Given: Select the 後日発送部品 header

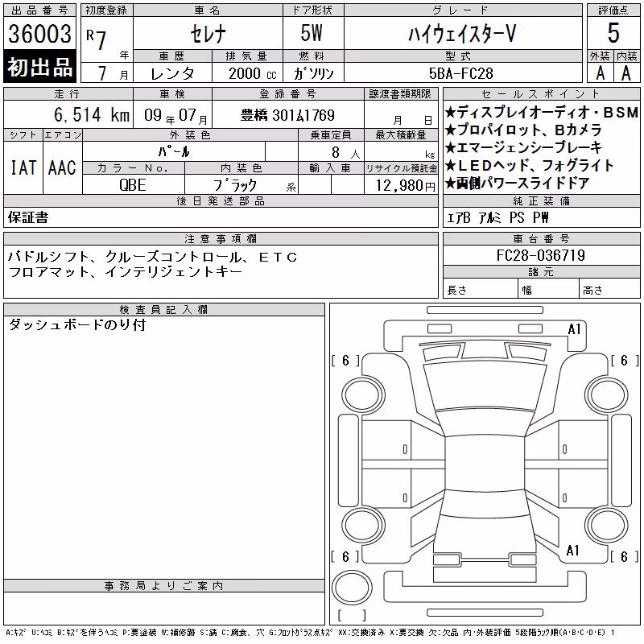Looking at the screenshot, I should point(221,200).
